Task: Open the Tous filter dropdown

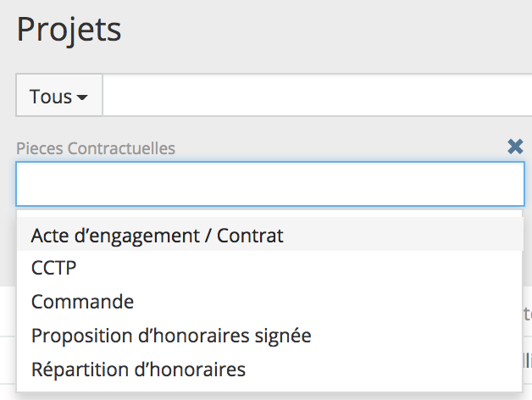Action: (59, 96)
